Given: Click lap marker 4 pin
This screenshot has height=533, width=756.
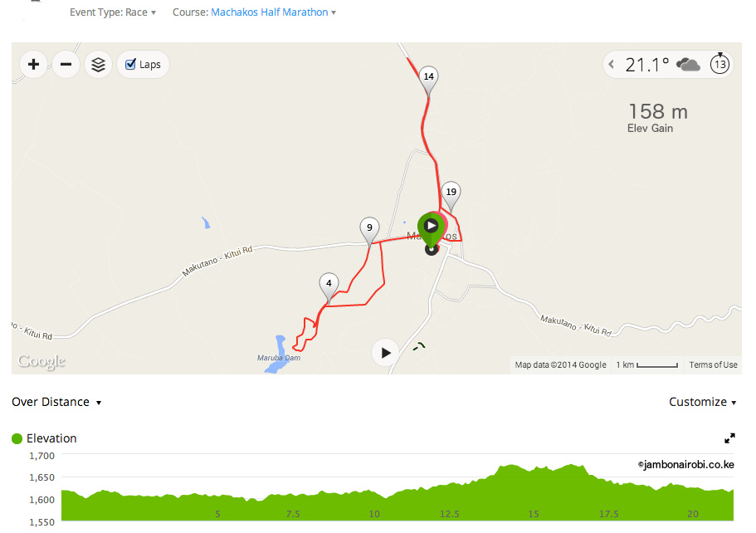Looking at the screenshot, I should [x=329, y=286].
